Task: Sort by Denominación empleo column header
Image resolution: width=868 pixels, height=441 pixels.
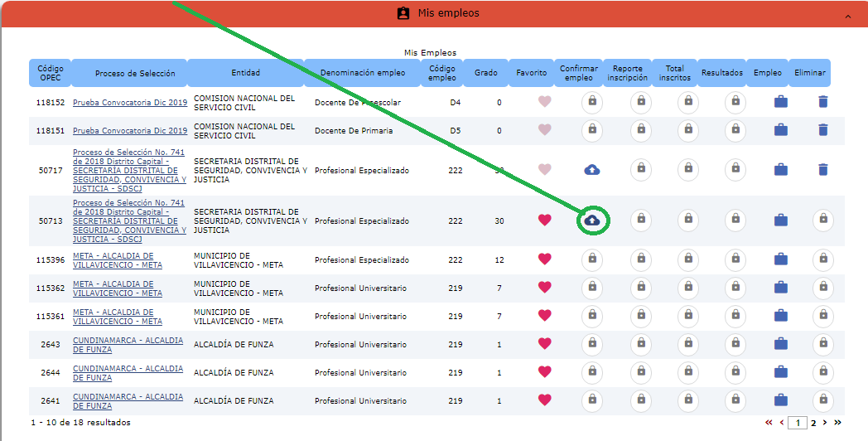Action: pyautogui.click(x=363, y=73)
